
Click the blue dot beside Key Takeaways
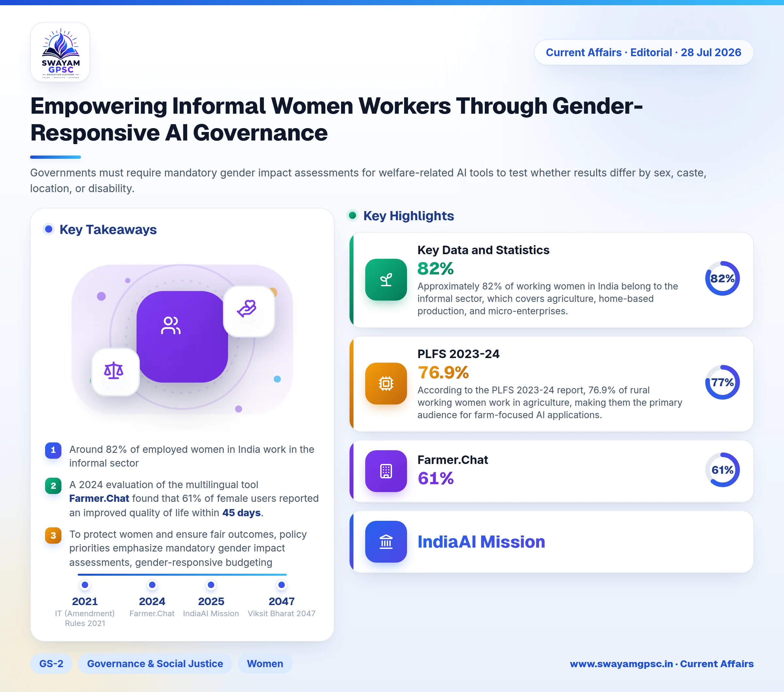tap(49, 229)
